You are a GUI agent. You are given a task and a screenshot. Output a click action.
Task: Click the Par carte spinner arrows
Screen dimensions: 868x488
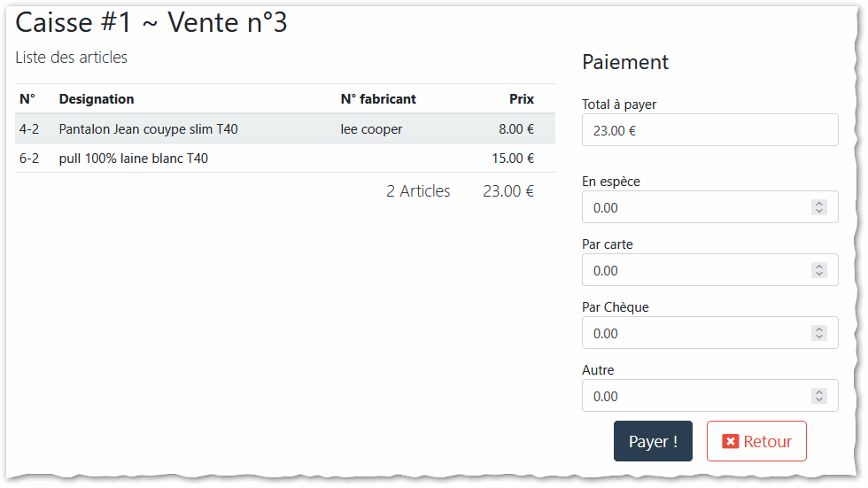point(819,270)
